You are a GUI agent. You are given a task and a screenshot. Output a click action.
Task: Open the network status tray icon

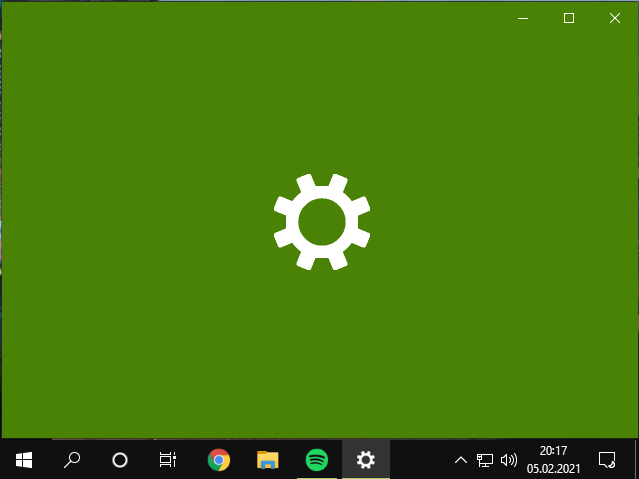485,460
